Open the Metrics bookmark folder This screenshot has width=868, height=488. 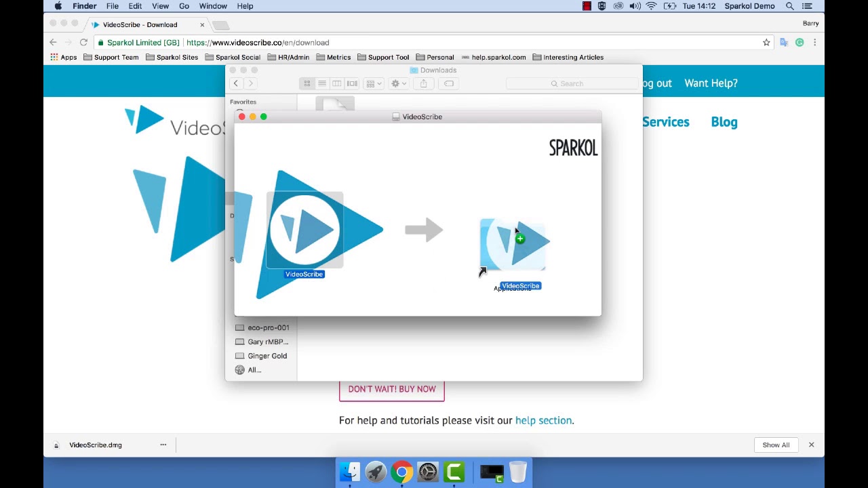[333, 57]
